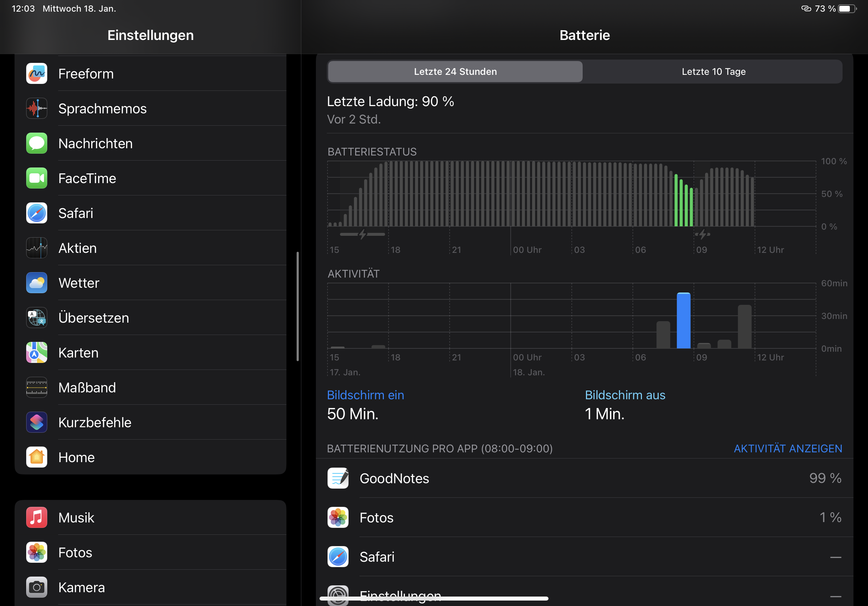Open Musik settings in sidebar
Viewport: 868px width, 606px height.
(x=151, y=518)
